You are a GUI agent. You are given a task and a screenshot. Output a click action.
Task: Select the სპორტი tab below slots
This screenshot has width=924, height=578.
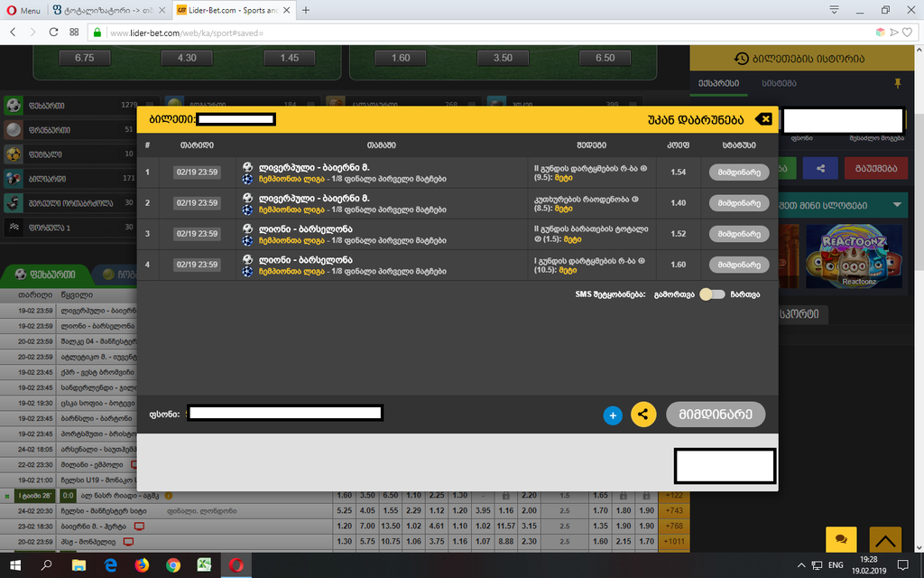click(x=799, y=314)
